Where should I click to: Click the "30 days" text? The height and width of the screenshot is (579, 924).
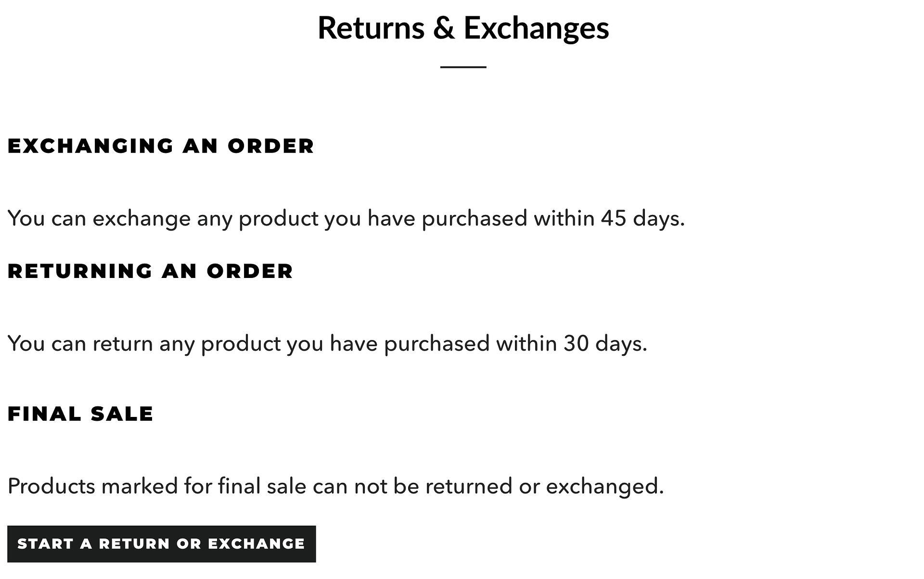tap(605, 344)
